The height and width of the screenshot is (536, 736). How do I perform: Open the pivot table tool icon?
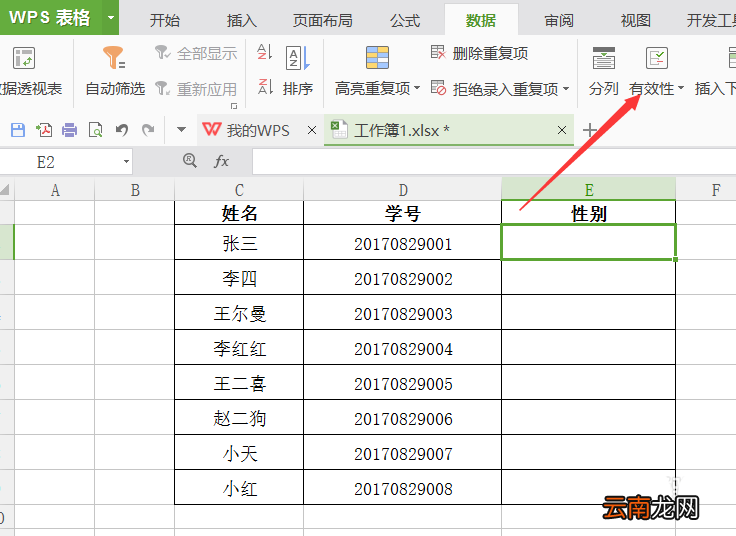(x=23, y=59)
